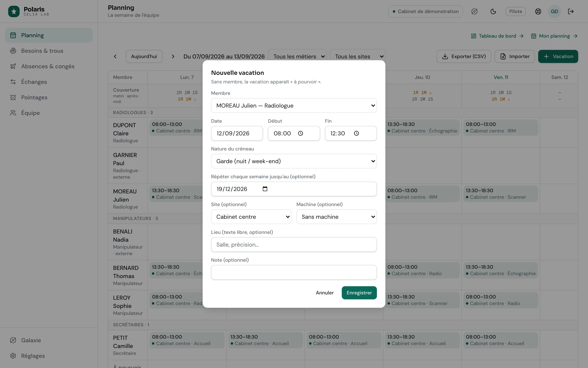Click the help lifebuoy icon

click(x=538, y=11)
